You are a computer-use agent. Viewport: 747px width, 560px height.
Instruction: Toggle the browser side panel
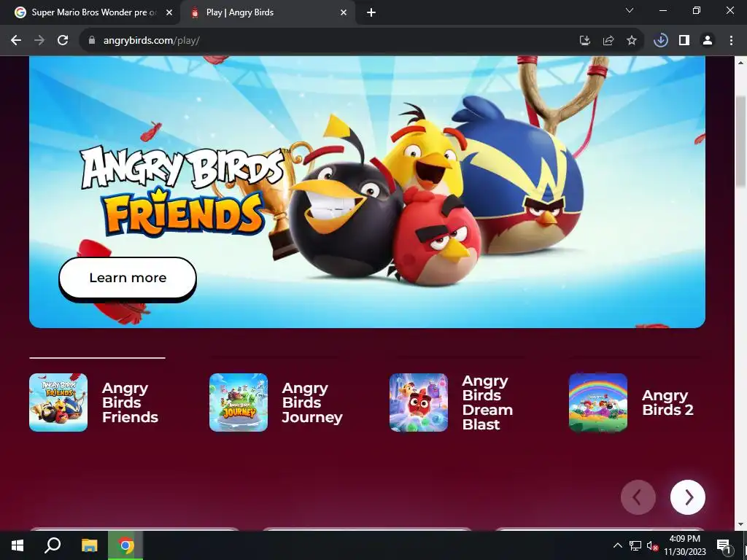tap(684, 41)
